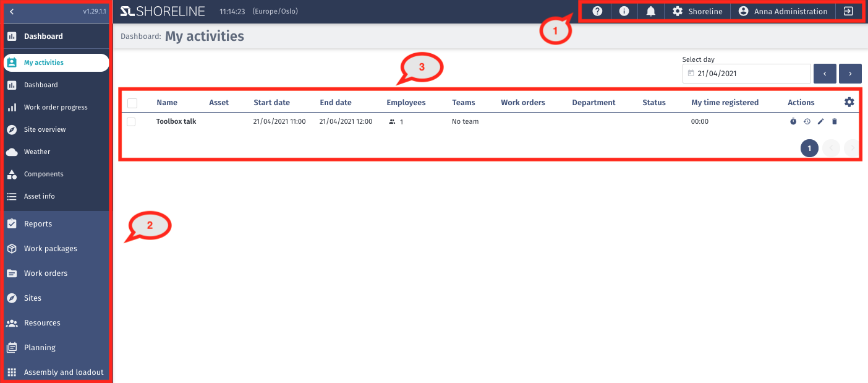Sort by Teams column header
This screenshot has height=383, width=868.
click(464, 103)
